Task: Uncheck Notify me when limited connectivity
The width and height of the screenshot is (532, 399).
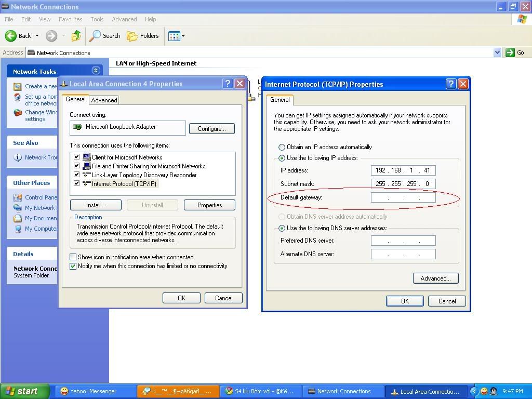Action: pos(73,266)
